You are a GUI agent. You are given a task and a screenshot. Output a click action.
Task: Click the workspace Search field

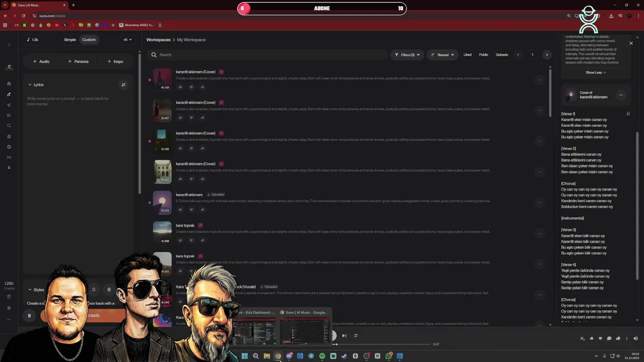pos(267,55)
